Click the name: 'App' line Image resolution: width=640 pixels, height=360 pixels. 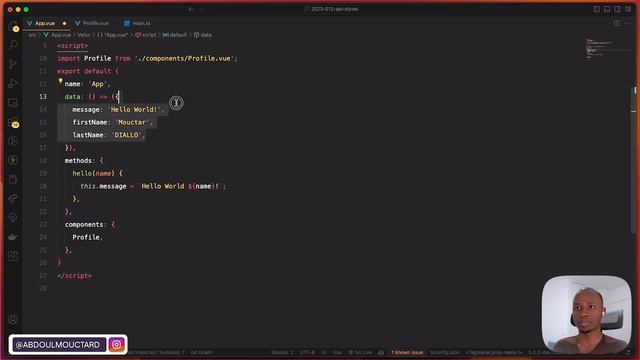87,84
